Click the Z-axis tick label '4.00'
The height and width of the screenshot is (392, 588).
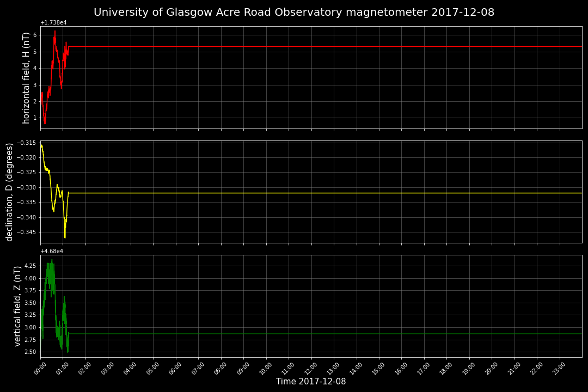click(x=30, y=278)
